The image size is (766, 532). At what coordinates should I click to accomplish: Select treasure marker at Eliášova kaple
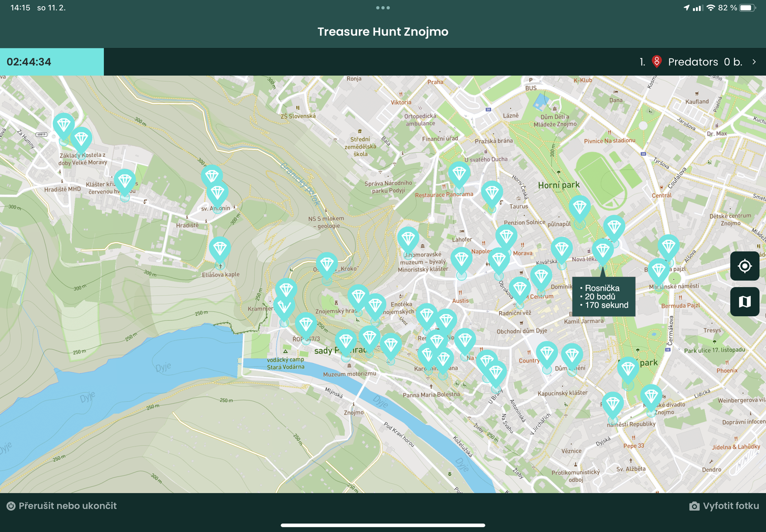click(220, 250)
